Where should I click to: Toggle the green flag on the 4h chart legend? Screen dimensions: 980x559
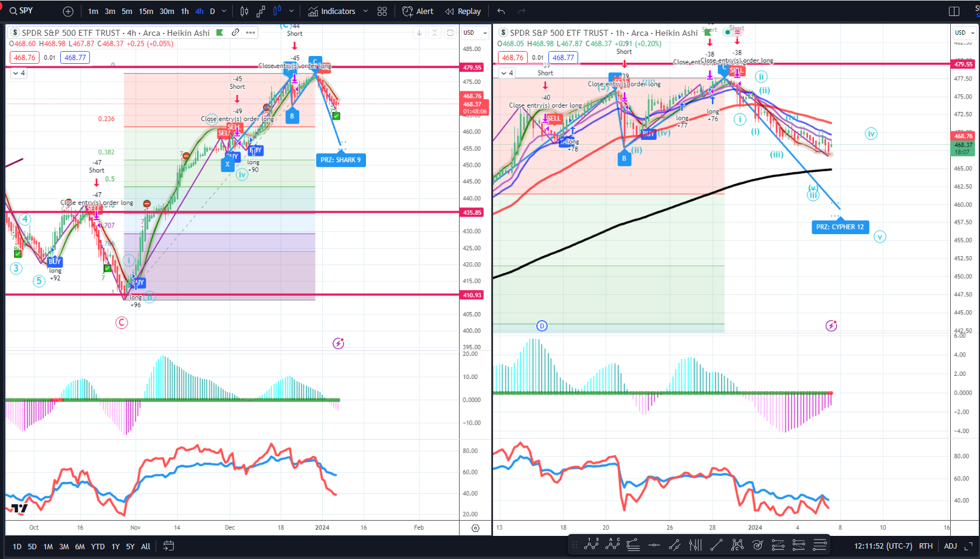[220, 32]
